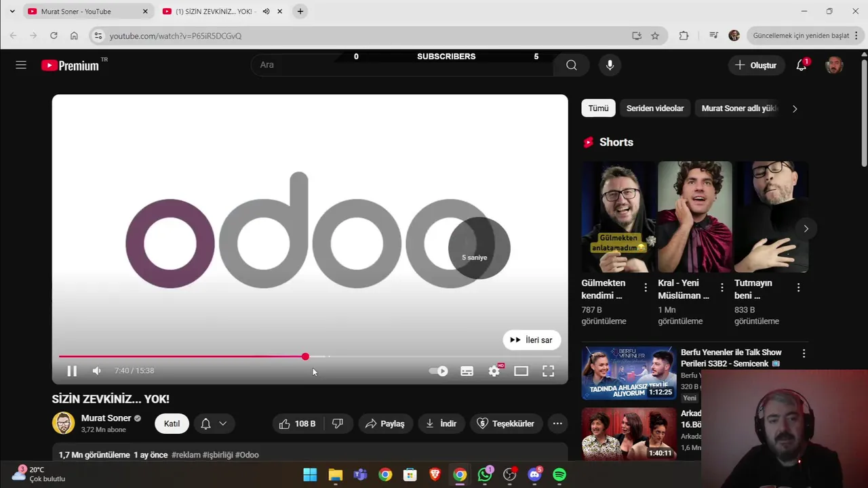Open options for 'Gülmekten kendimi' short
868x488 pixels.
(x=646, y=287)
